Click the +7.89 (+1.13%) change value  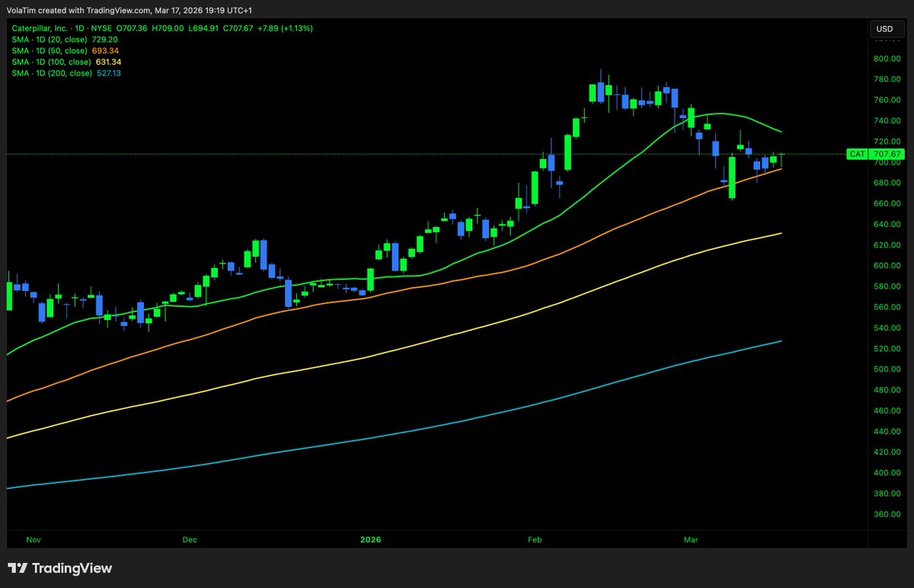[286, 28]
